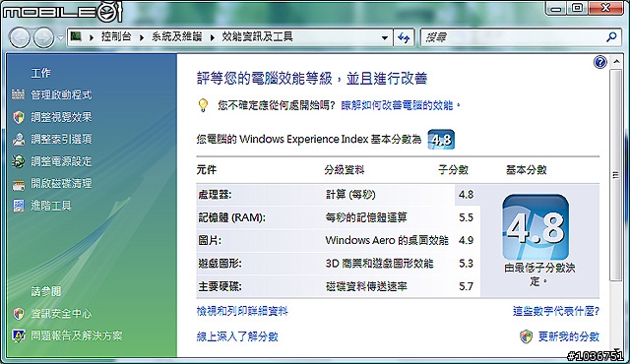
Task: Click the Forward navigation arrow button
Action: pos(43,38)
